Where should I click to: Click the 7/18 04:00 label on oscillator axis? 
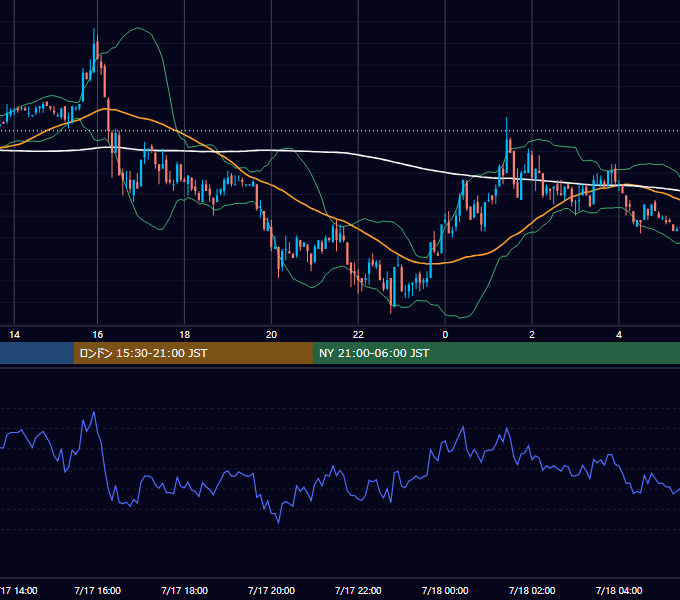tap(619, 590)
